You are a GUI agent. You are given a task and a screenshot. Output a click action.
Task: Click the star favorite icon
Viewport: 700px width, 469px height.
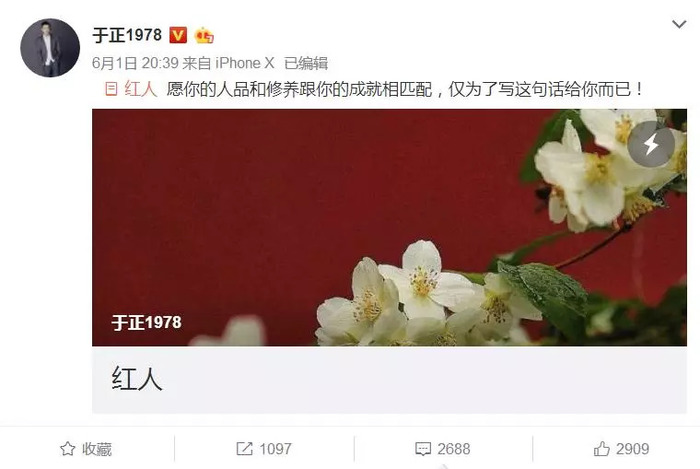(x=67, y=448)
